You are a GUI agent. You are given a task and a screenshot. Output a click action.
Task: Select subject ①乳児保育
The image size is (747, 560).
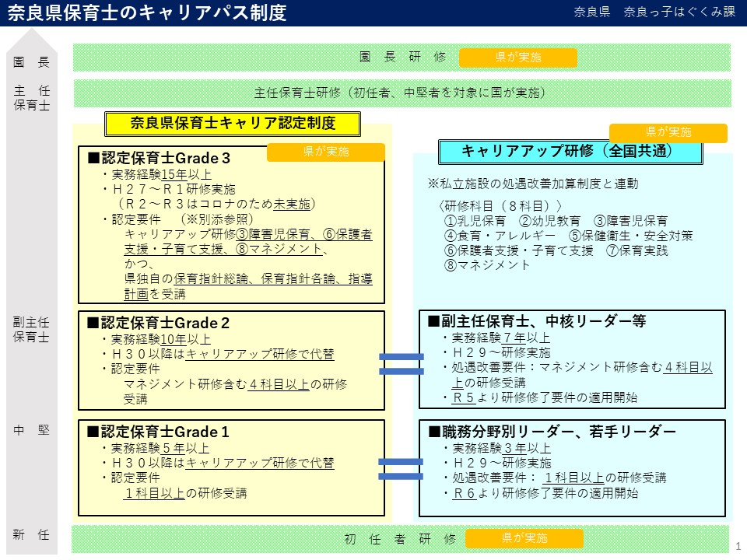(475, 221)
